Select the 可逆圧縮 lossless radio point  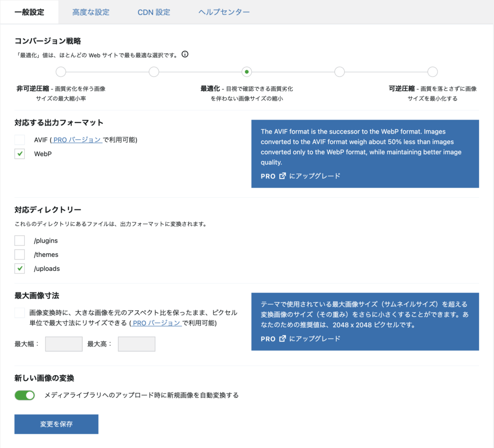[433, 72]
